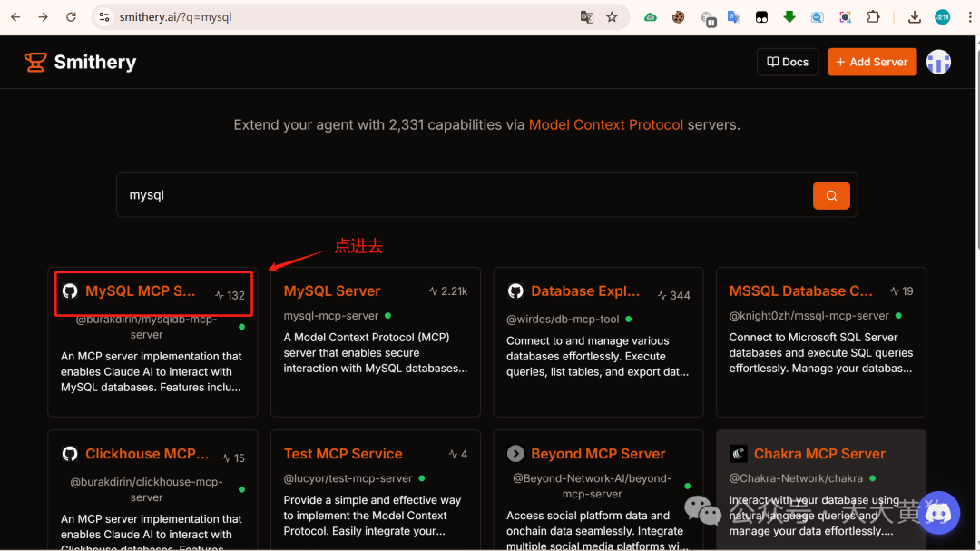
Task: Open Chrome three-dot menu
Action: click(970, 17)
